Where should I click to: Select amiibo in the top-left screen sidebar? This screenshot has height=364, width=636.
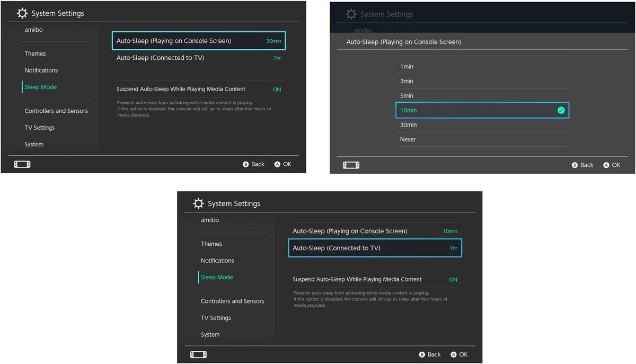click(x=33, y=30)
